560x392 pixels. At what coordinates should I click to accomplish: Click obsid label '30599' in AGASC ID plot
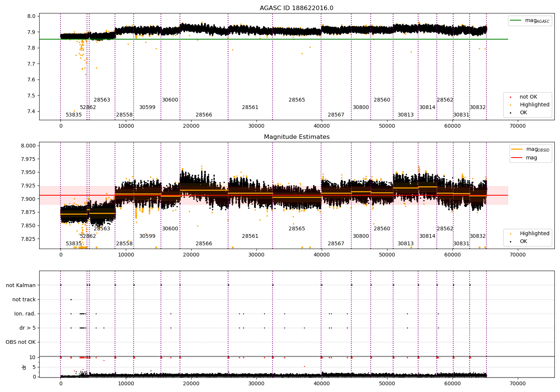pyautogui.click(x=147, y=108)
